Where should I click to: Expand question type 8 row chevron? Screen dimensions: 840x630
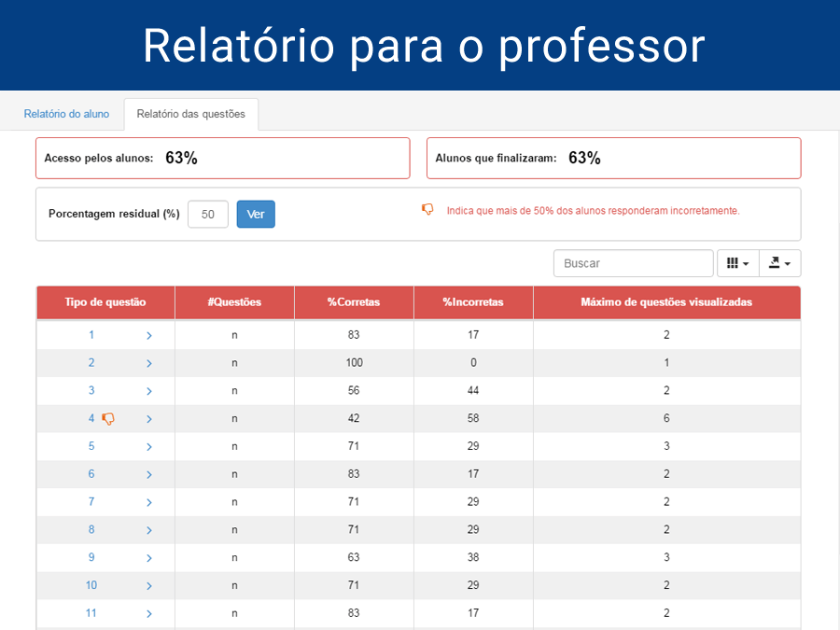[x=149, y=530]
